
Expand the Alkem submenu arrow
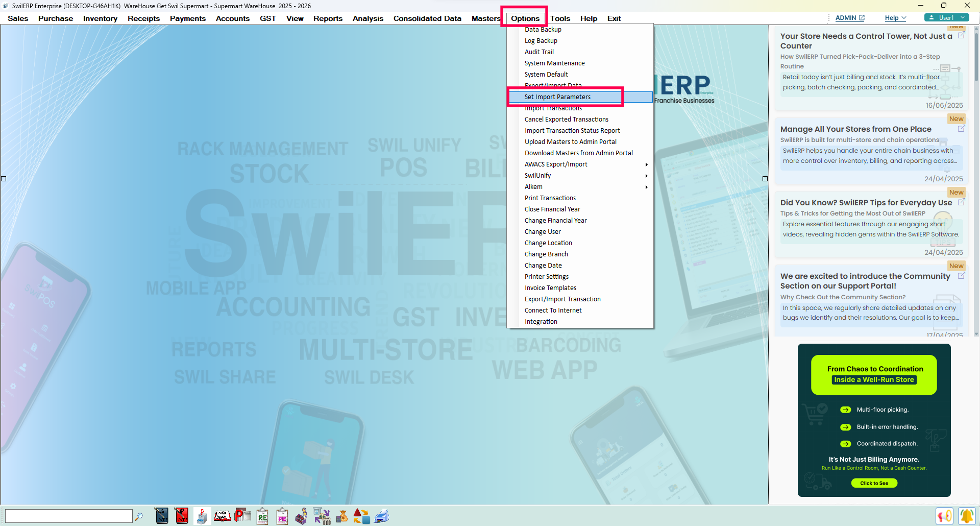click(x=646, y=187)
